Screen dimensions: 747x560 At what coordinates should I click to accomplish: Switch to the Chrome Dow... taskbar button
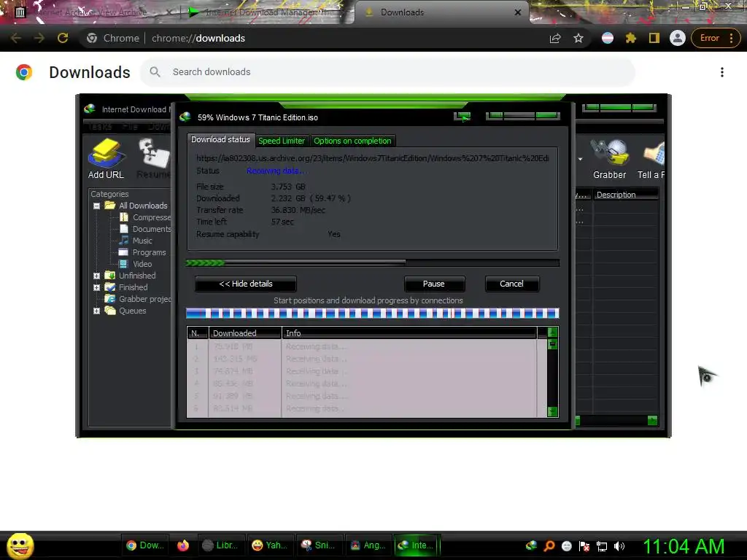pos(146,545)
